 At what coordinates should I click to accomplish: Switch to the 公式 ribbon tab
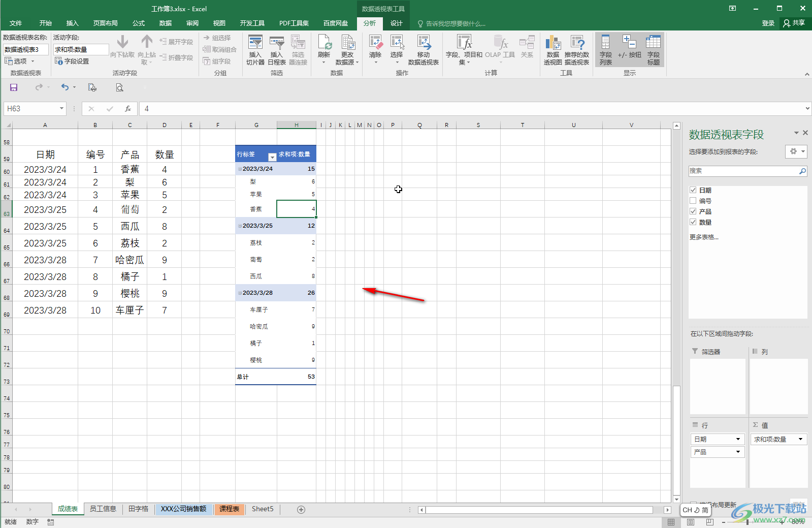tap(139, 23)
